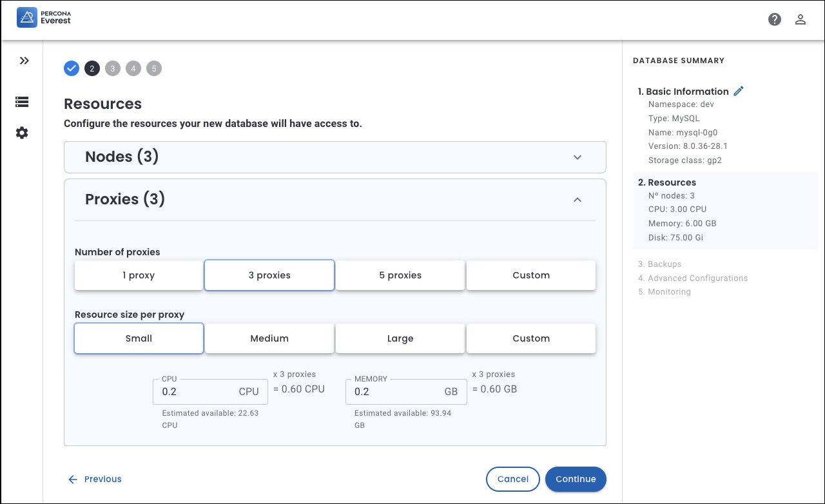Jump to step 3 in stepper
Image resolution: width=825 pixels, height=504 pixels.
click(113, 68)
